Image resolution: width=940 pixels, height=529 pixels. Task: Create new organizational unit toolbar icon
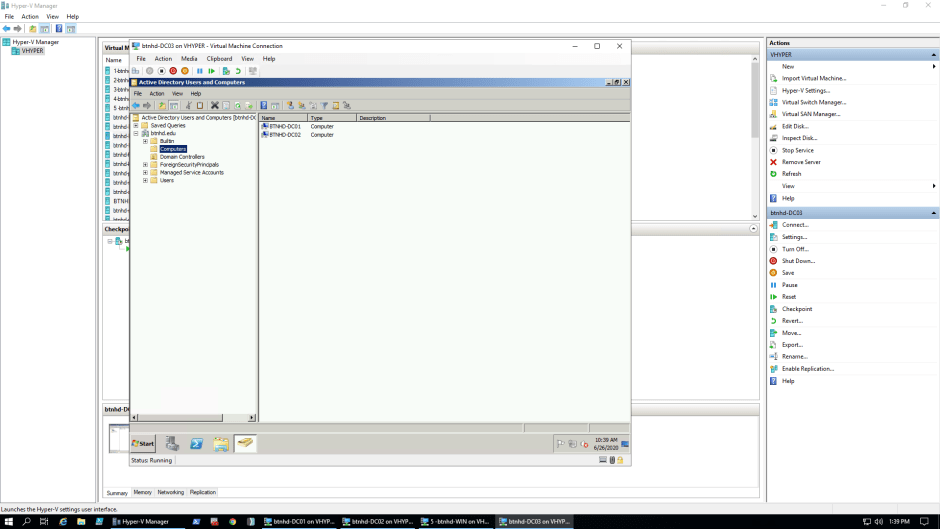coord(313,106)
